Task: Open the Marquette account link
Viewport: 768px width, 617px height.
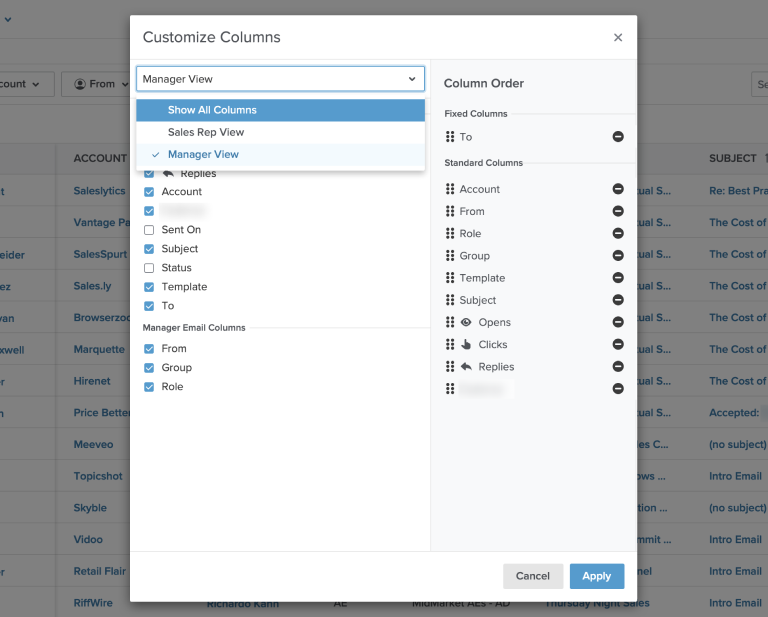Action: click(x=99, y=349)
